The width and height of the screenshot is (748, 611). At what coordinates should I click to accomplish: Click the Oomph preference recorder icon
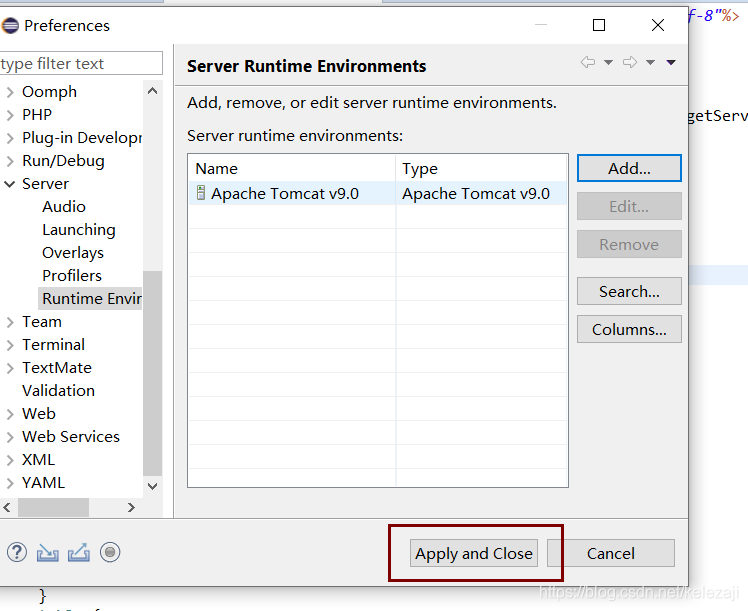click(110, 552)
